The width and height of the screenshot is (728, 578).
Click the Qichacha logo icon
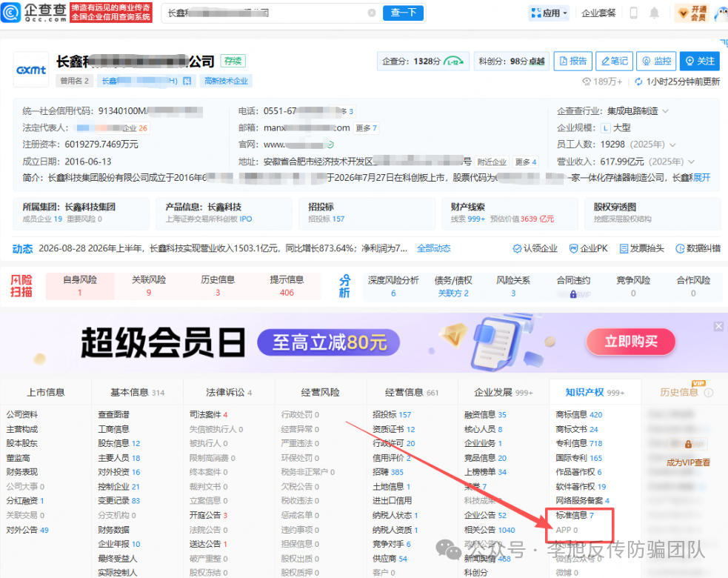point(10,13)
